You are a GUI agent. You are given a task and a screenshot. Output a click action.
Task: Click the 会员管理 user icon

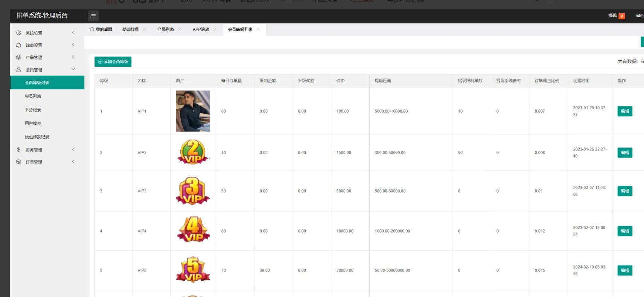coord(19,70)
